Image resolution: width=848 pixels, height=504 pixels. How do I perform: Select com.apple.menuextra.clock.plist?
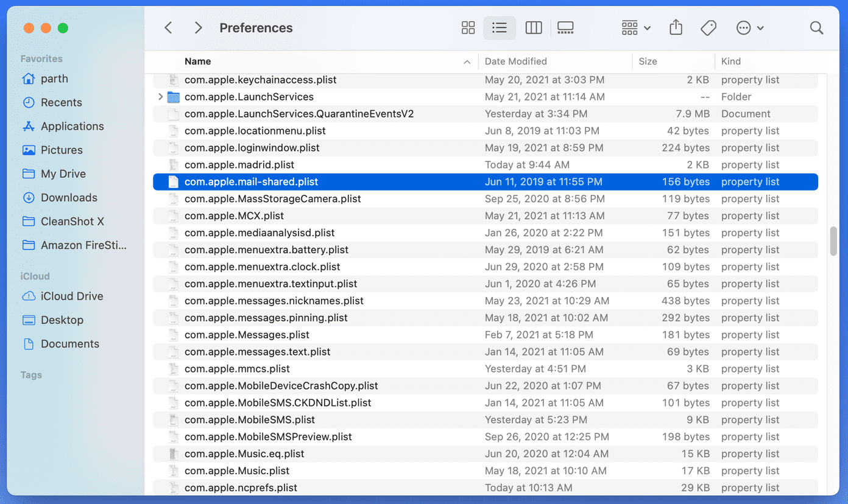[486, 267]
